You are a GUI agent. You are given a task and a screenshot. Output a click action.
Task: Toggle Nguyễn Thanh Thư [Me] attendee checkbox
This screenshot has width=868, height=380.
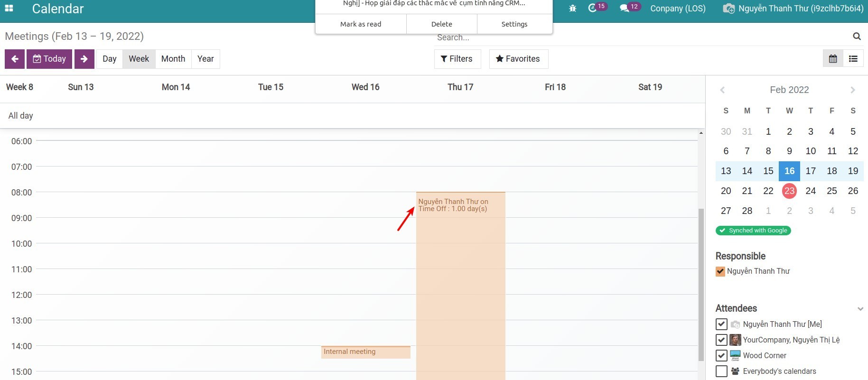point(721,324)
